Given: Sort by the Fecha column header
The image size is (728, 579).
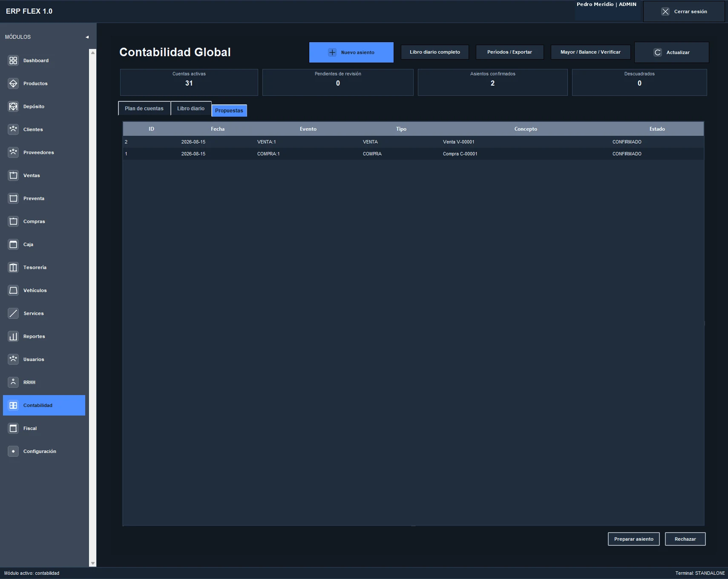Looking at the screenshot, I should [x=218, y=129].
